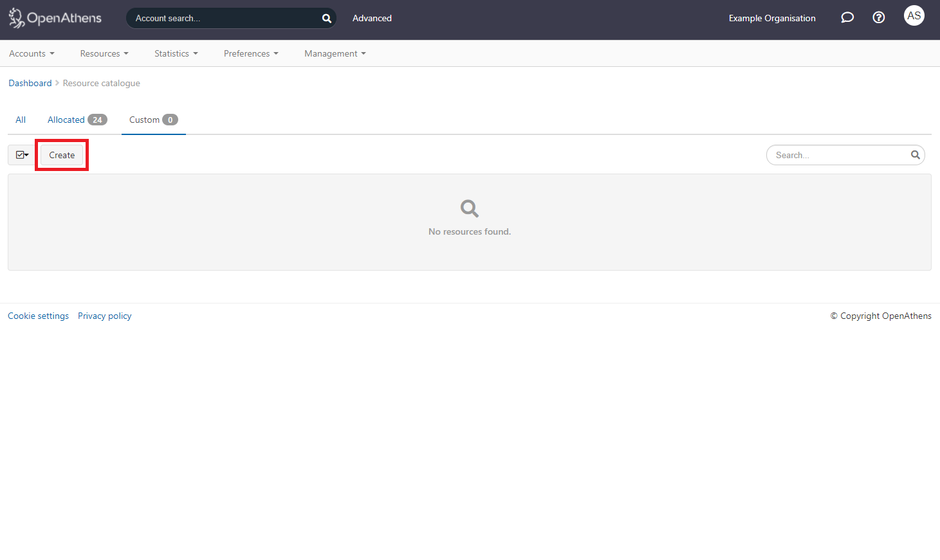Screen dimensions: 940x560
Task: Open the Preferences menu
Action: click(250, 53)
